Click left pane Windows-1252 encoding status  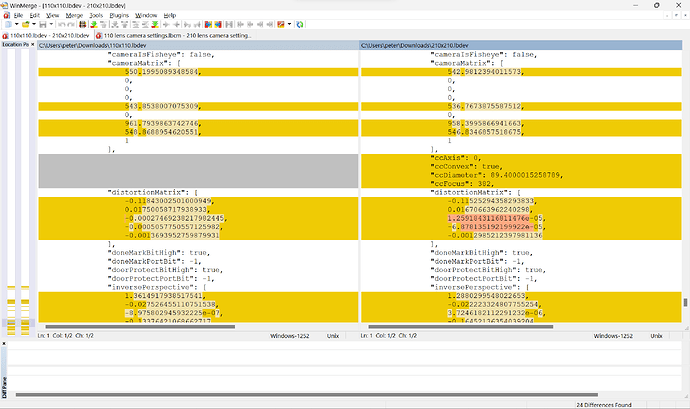tap(290, 336)
